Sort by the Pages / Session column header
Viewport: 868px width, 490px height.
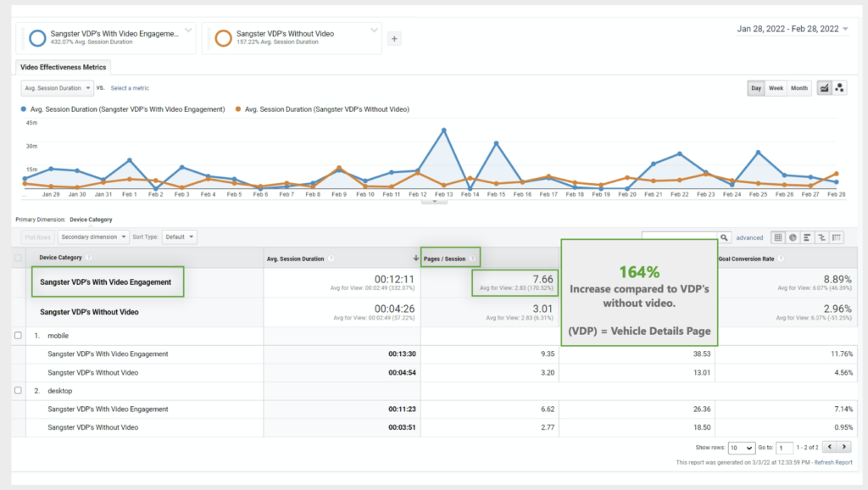[444, 259]
